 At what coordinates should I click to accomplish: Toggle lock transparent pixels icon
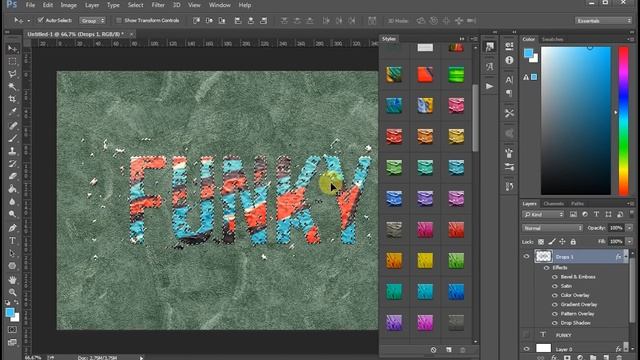(x=541, y=242)
